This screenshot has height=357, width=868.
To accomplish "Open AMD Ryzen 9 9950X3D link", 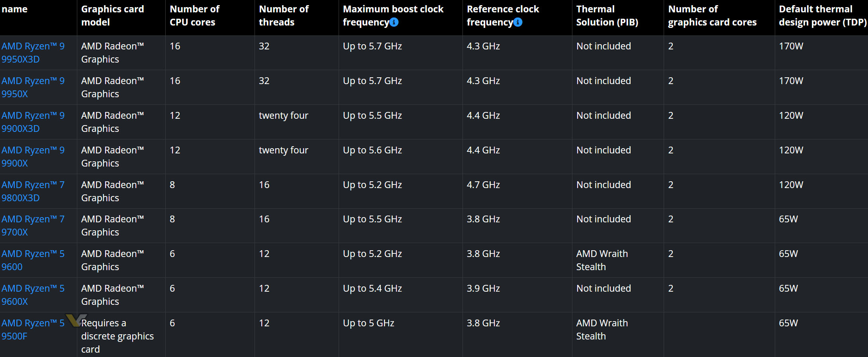I will click(33, 53).
